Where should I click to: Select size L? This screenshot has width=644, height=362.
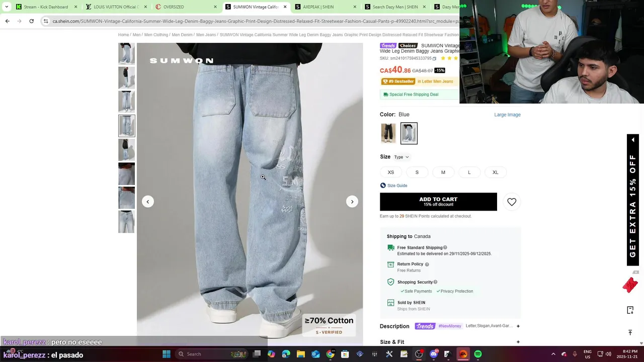pos(469,172)
